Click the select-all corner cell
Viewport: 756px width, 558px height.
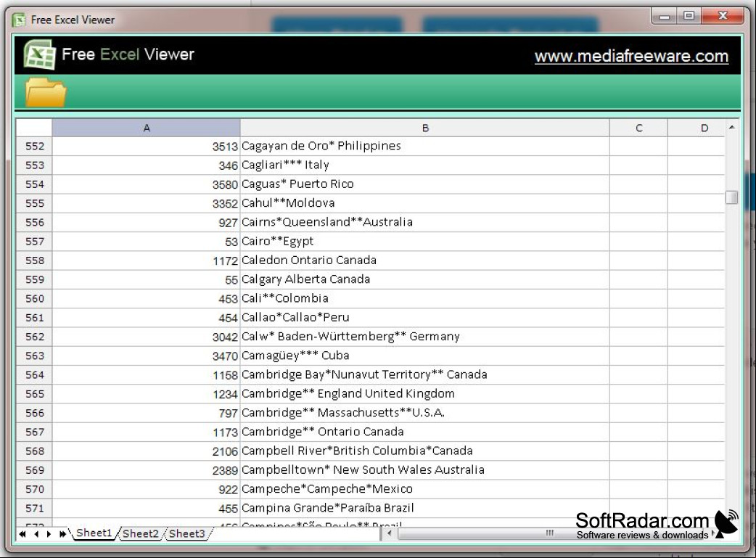(x=34, y=128)
